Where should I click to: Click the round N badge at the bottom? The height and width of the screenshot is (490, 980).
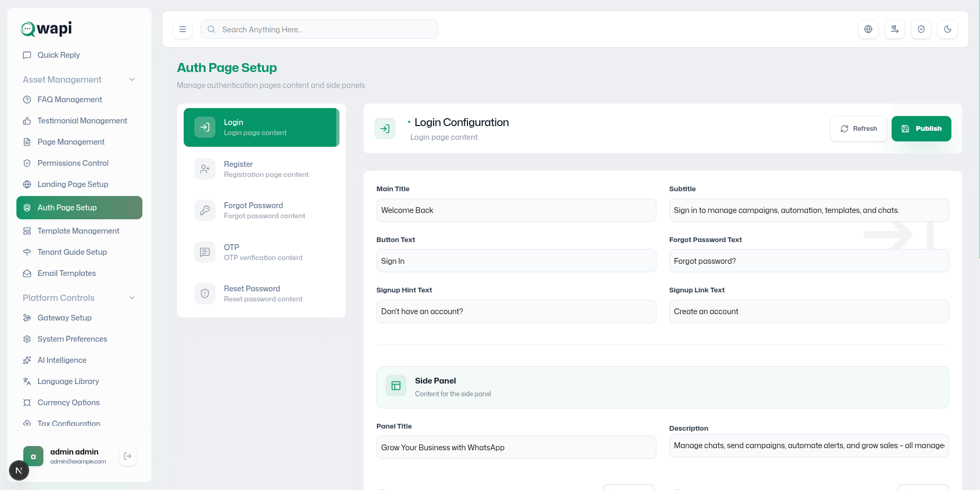[x=19, y=470]
